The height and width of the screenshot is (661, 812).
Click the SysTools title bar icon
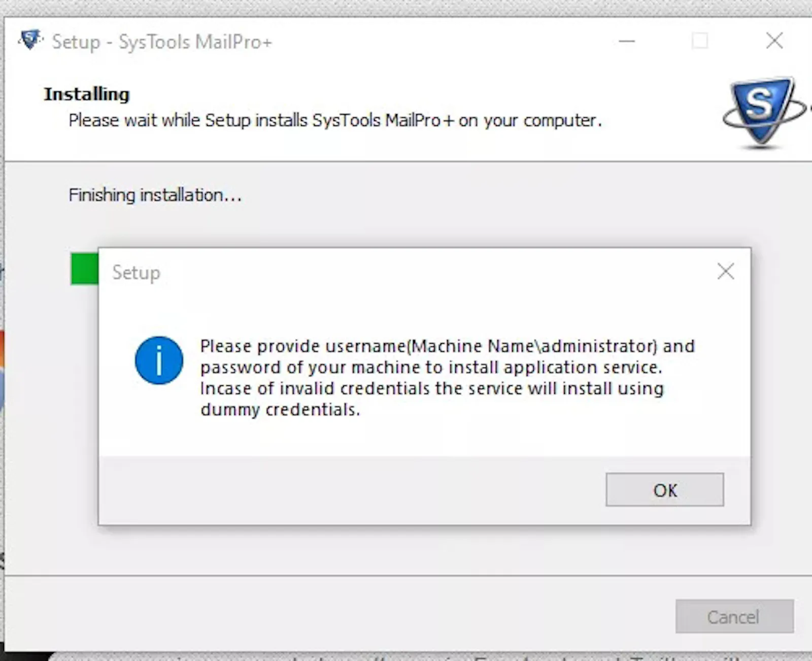[30, 41]
